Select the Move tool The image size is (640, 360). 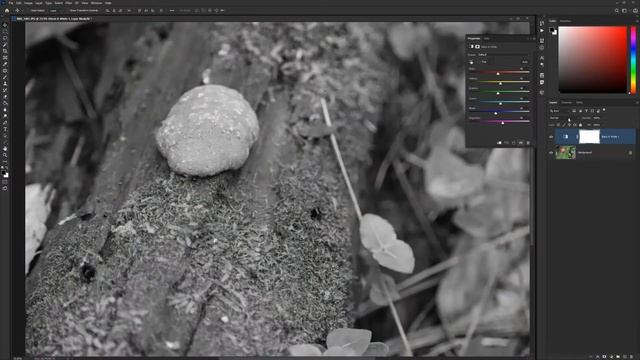pos(5,25)
